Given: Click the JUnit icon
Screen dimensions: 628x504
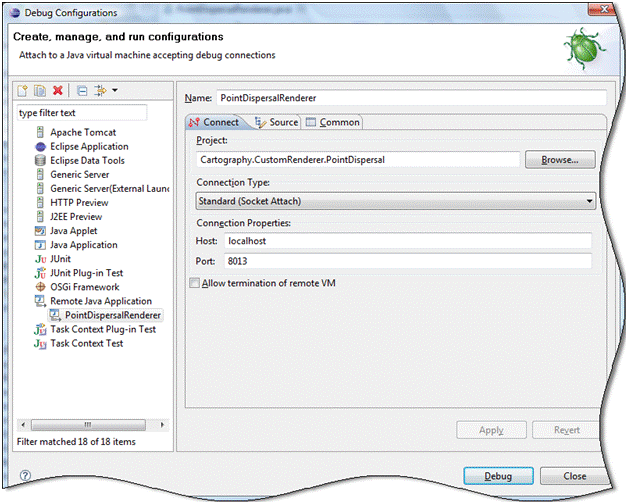Looking at the screenshot, I should pos(40,259).
